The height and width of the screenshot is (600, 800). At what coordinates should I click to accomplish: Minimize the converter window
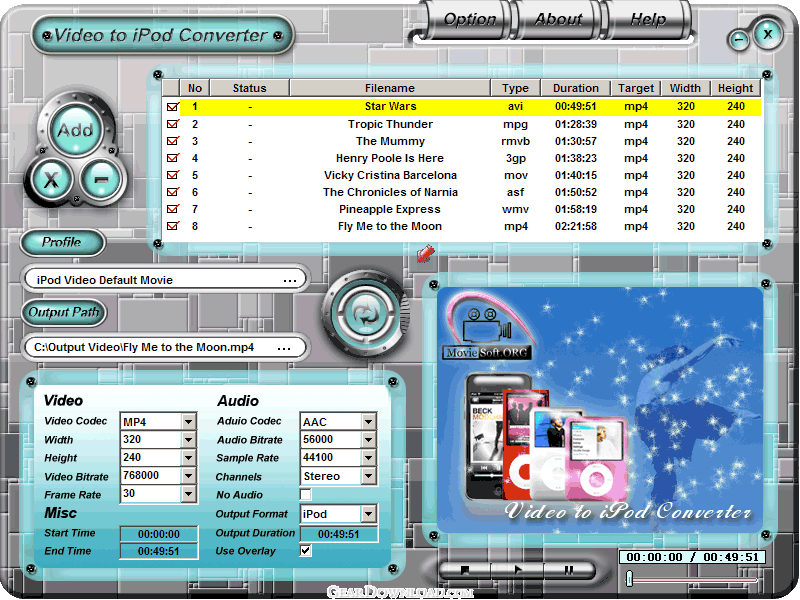click(x=738, y=40)
